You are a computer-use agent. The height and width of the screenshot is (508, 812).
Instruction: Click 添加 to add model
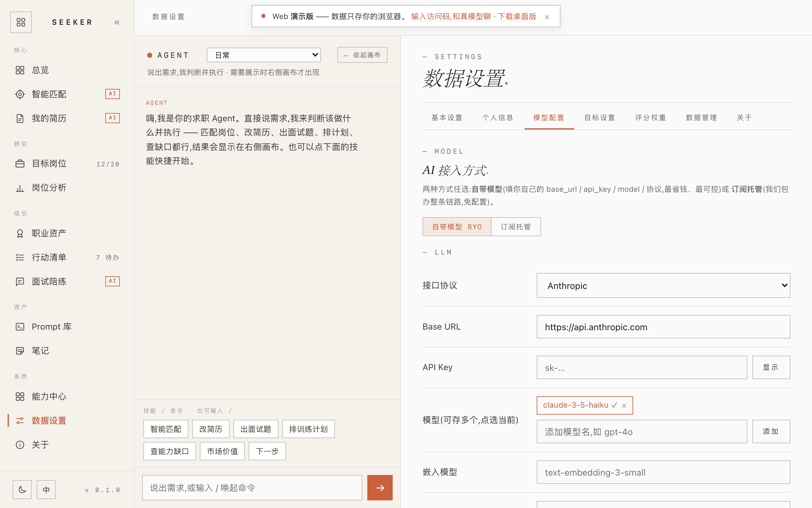point(771,431)
